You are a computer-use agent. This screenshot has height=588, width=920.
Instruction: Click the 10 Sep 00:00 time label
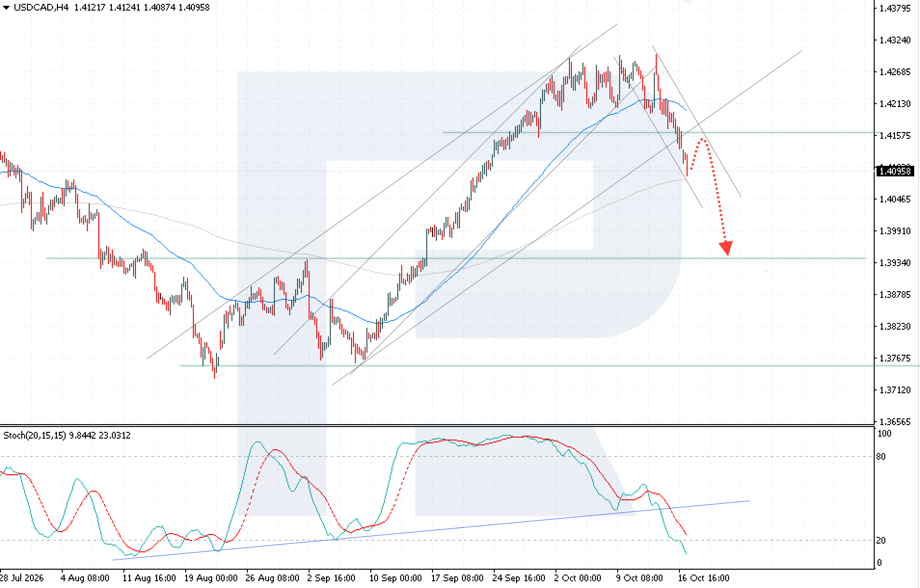point(395,578)
